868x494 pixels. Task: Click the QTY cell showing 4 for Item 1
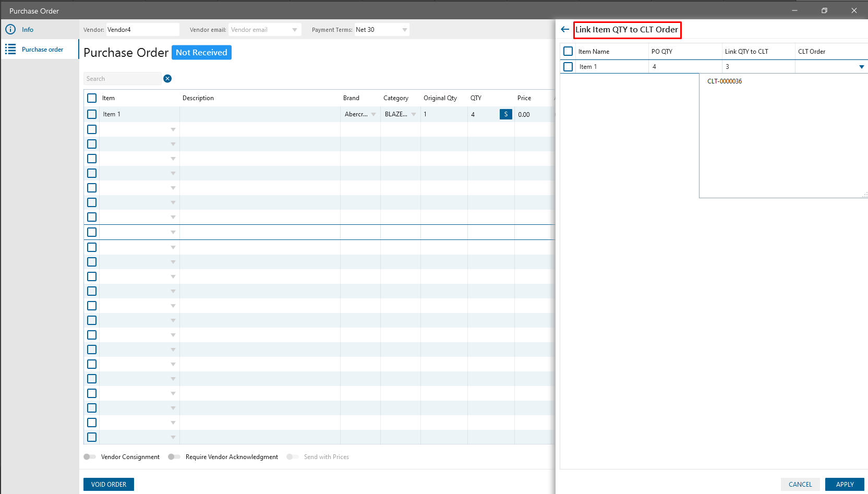click(x=483, y=114)
